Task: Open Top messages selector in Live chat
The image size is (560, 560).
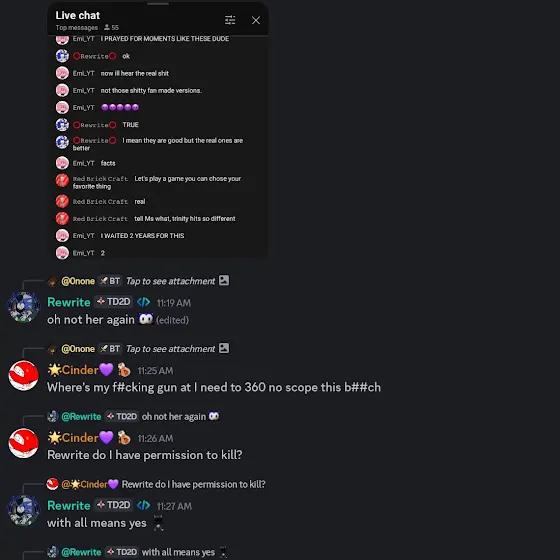Action: [x=76, y=28]
